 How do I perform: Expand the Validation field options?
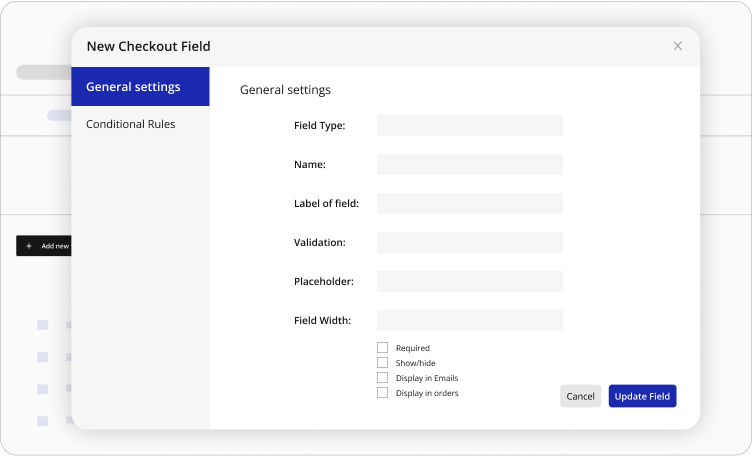tap(469, 243)
